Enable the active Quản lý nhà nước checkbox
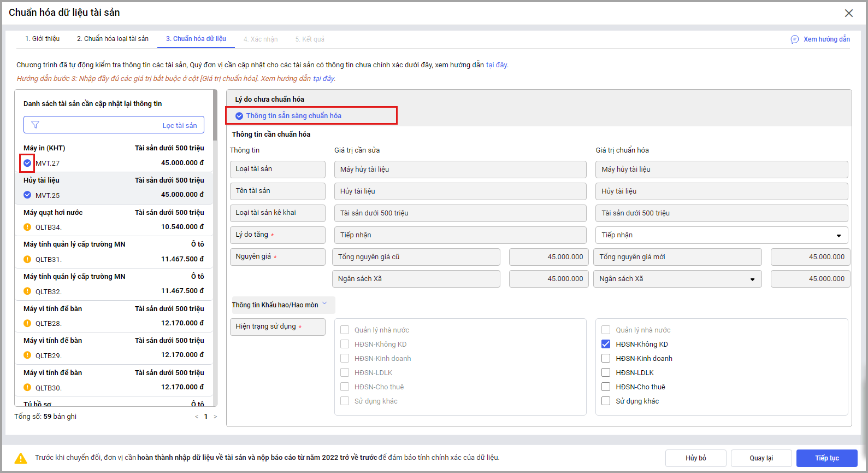The height and width of the screenshot is (473, 868). (606, 330)
